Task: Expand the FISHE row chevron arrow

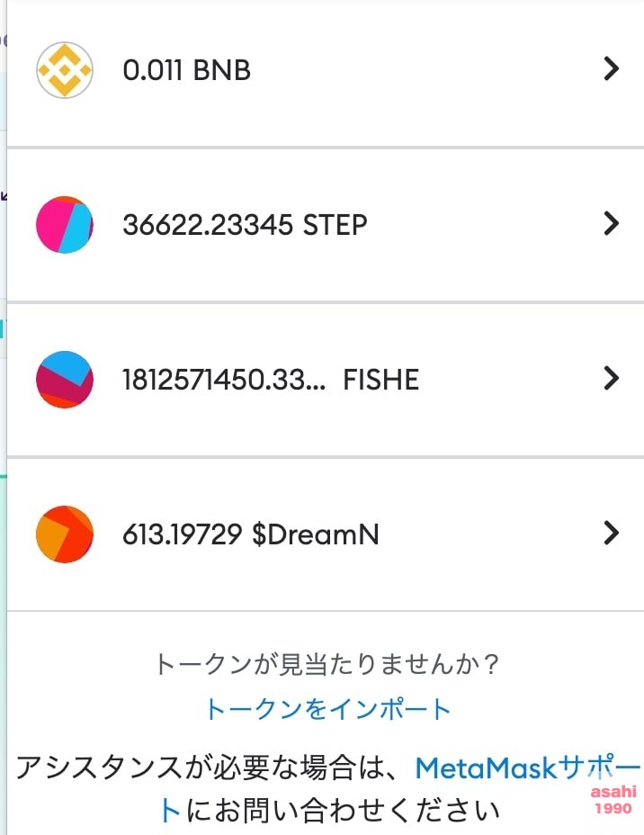Action: (612, 378)
